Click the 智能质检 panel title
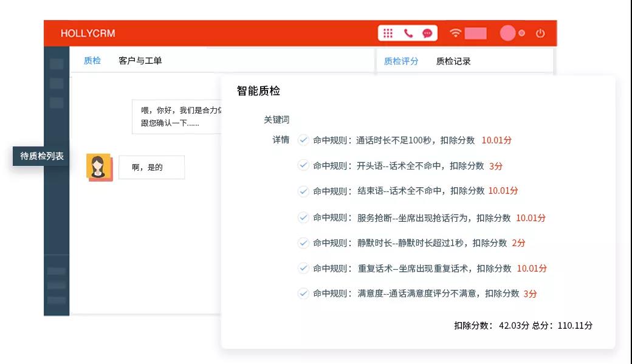The width and height of the screenshot is (632, 364). 258,91
